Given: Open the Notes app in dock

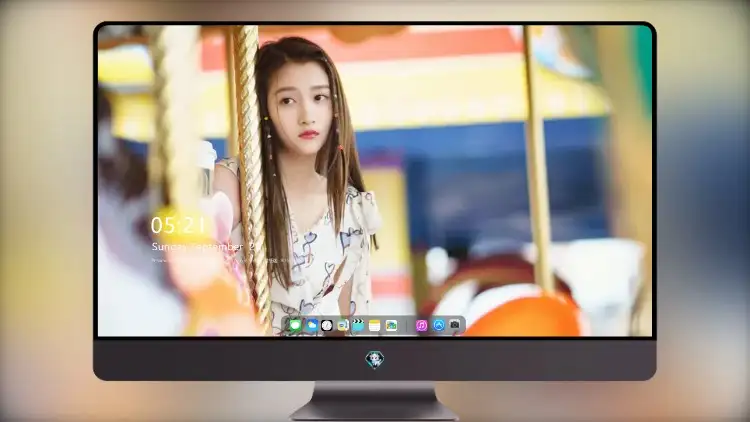Looking at the screenshot, I should coord(375,325).
